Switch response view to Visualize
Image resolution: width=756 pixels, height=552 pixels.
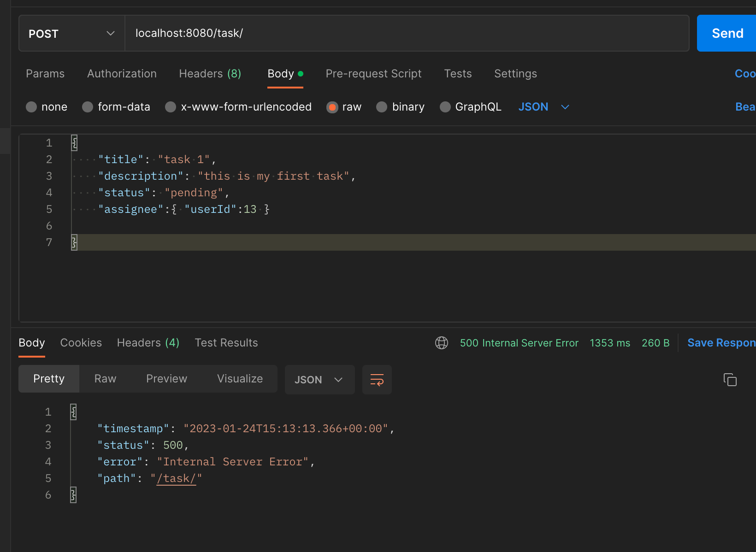(x=240, y=379)
